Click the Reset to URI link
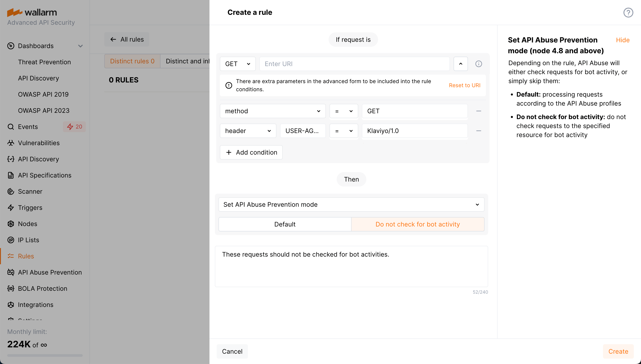 click(x=465, y=85)
